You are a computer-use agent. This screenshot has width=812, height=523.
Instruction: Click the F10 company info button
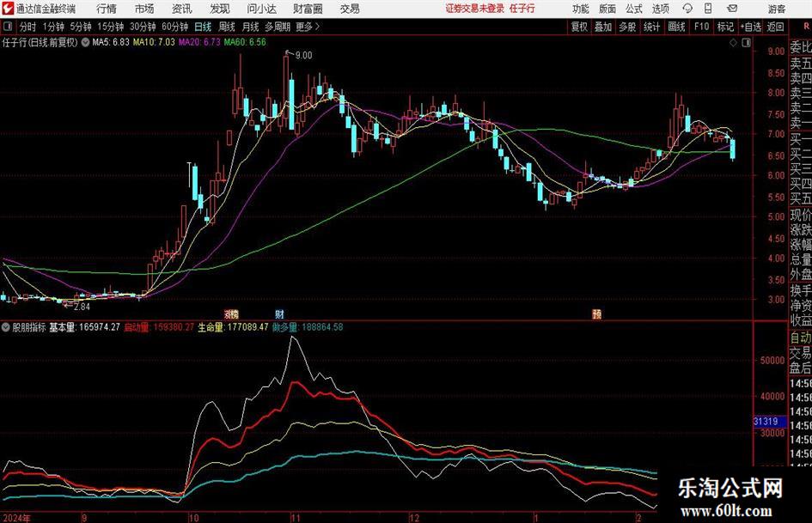pos(702,27)
